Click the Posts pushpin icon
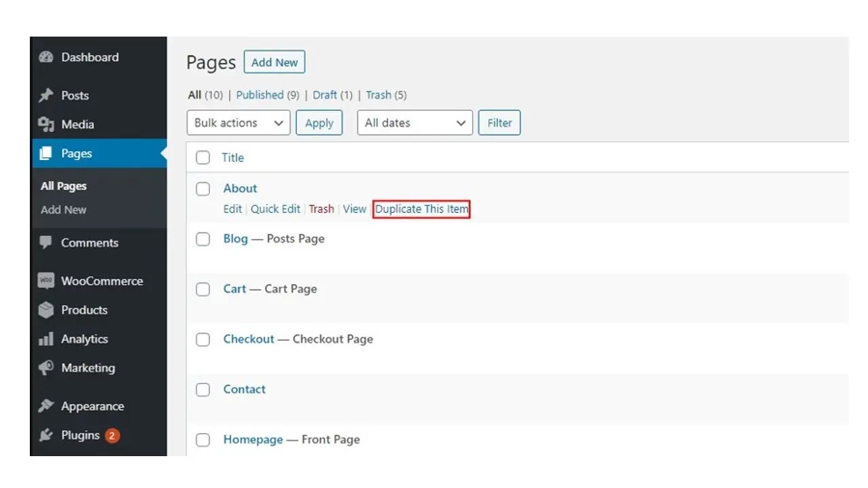The height and width of the screenshot is (488, 868). (x=46, y=96)
